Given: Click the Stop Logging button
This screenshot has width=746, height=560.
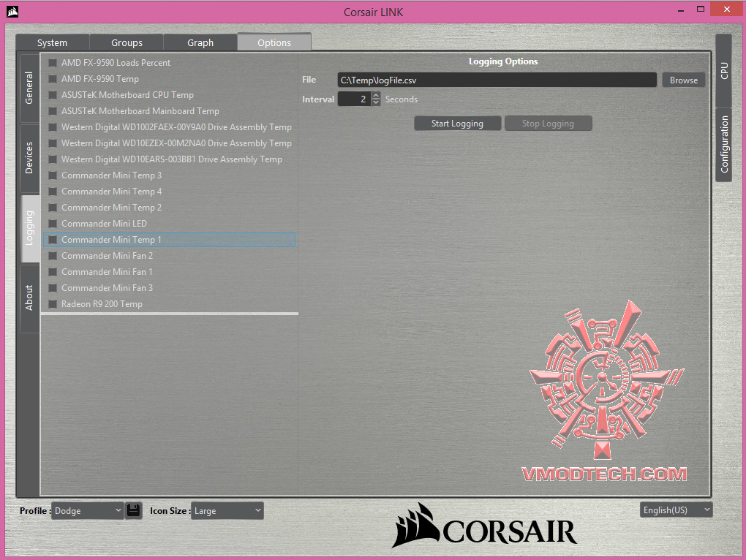Looking at the screenshot, I should (x=548, y=124).
